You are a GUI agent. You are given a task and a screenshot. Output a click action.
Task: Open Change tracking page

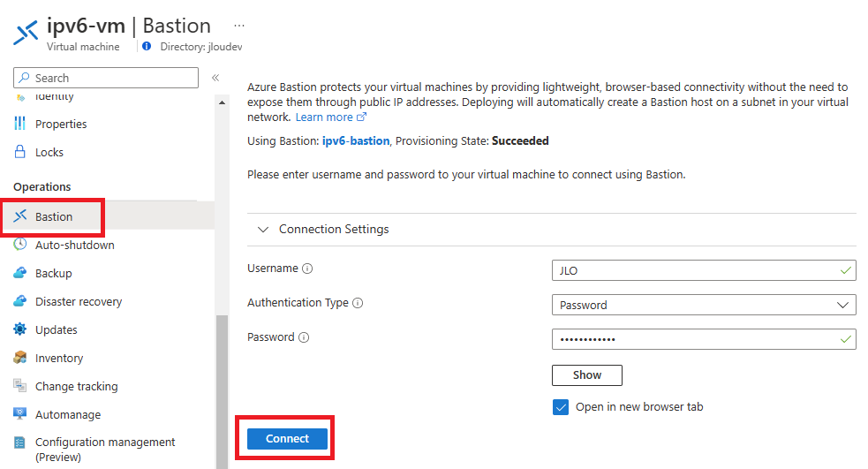pyautogui.click(x=77, y=386)
